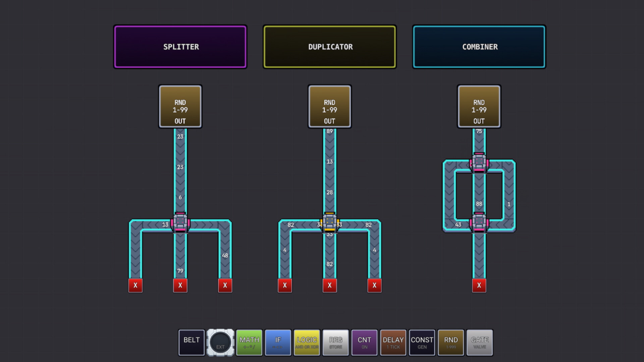Click the SPLITTER header label
Image resolution: width=644 pixels, height=362 pixels.
[180, 47]
